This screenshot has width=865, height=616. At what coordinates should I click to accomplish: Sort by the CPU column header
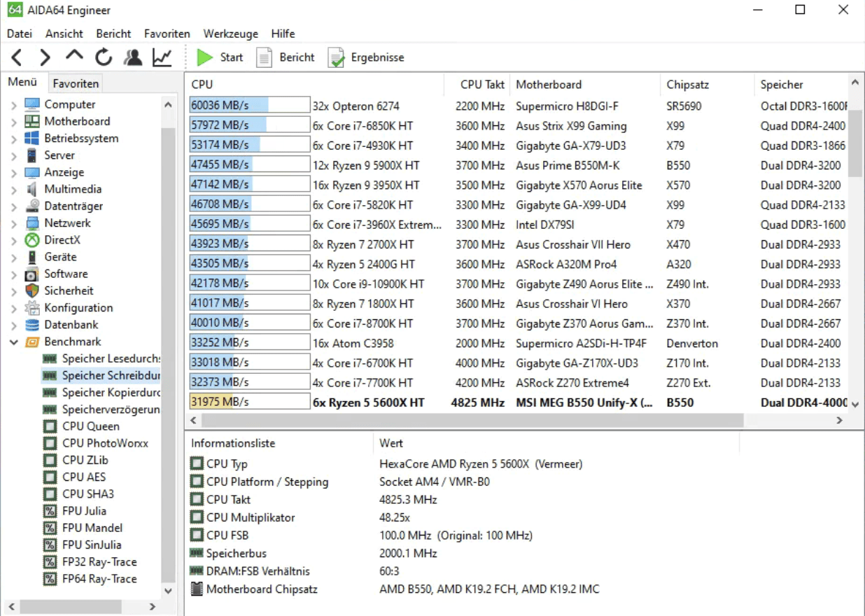[314, 85]
